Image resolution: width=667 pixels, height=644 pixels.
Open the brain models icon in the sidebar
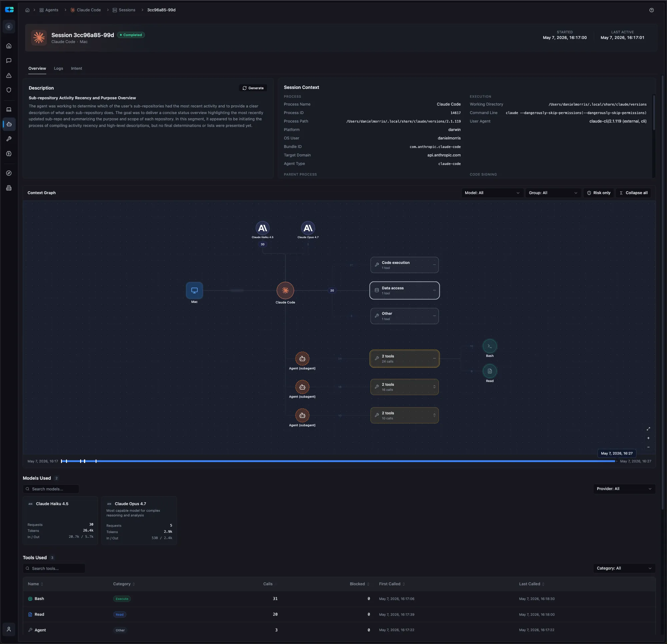pos(9,154)
